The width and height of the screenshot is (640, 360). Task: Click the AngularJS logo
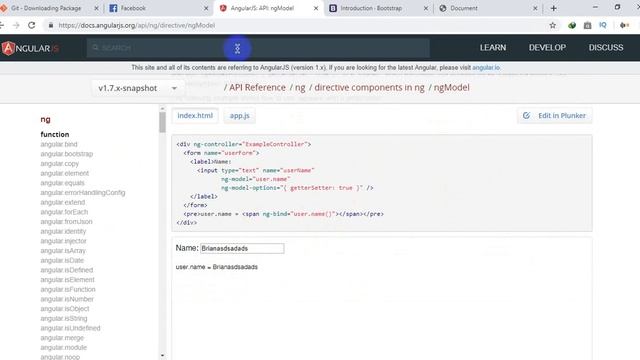(30, 48)
